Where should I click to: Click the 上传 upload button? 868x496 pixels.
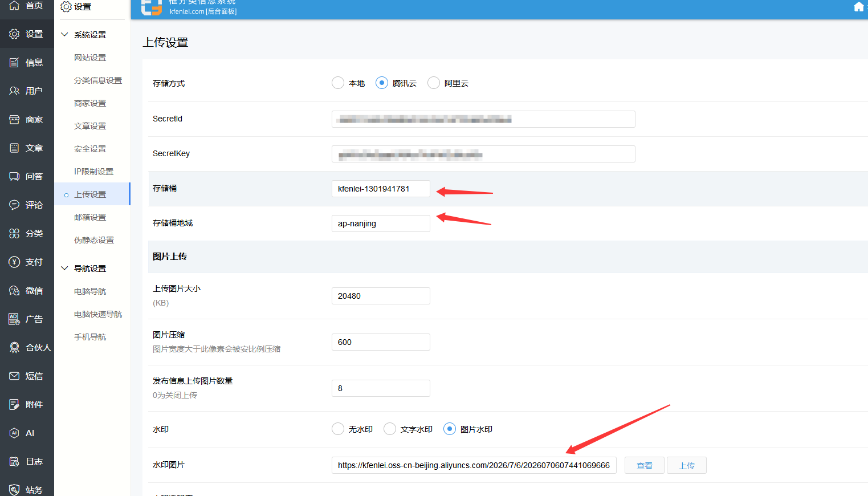pyautogui.click(x=687, y=465)
